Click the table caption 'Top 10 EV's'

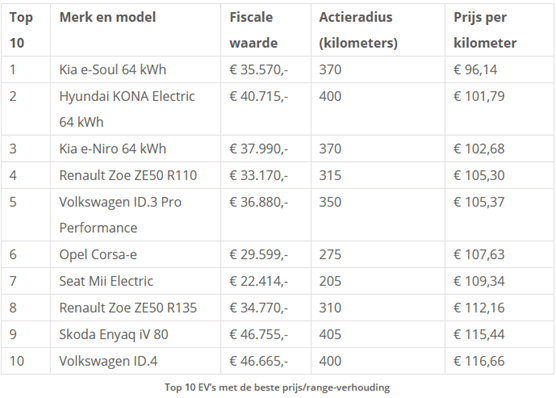click(277, 387)
